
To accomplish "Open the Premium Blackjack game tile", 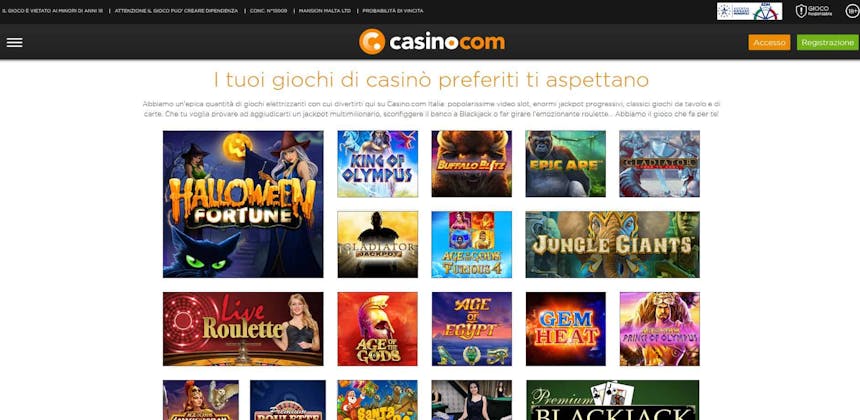I will click(613, 400).
